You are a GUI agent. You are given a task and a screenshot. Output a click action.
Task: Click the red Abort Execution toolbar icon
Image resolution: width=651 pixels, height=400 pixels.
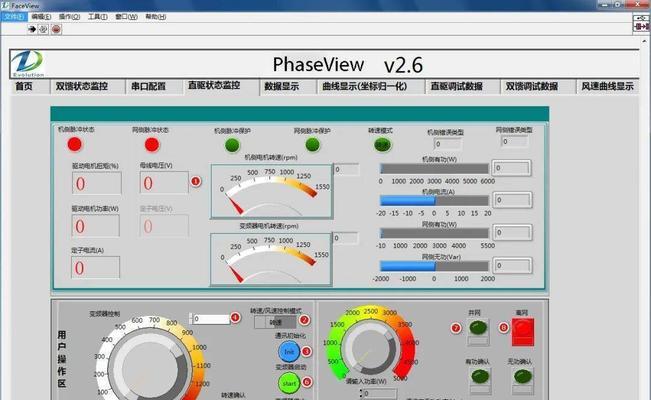[x=56, y=29]
